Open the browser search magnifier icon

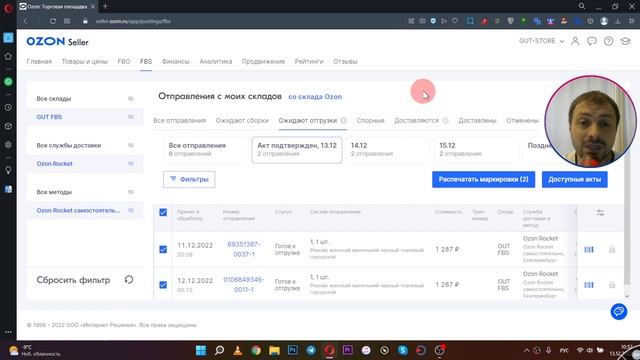[582, 6]
